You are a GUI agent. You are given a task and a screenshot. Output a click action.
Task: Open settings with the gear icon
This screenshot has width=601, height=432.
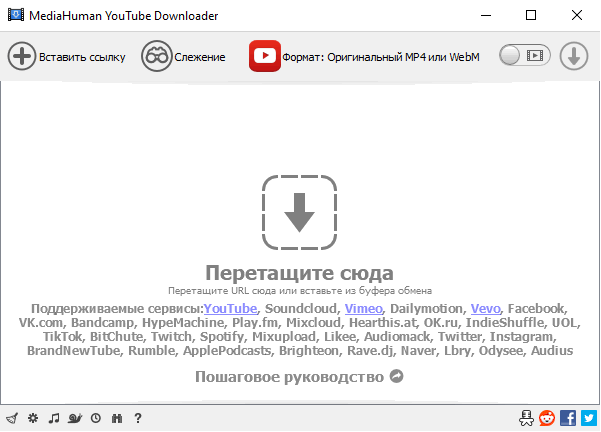[33, 418]
